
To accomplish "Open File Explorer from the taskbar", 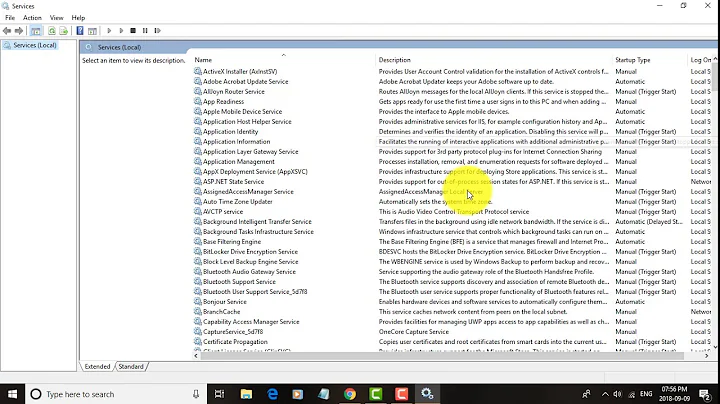I will click(246, 394).
